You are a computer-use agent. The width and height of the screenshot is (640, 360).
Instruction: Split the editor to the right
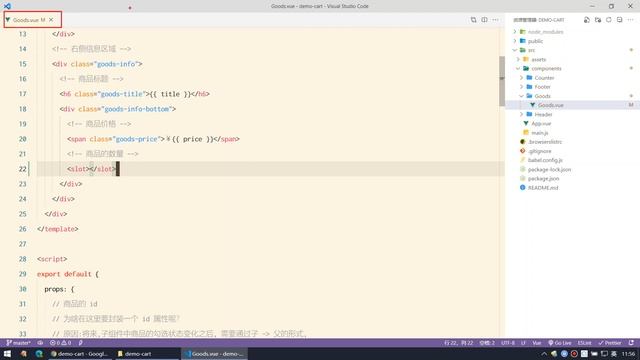pyautogui.click(x=484, y=20)
